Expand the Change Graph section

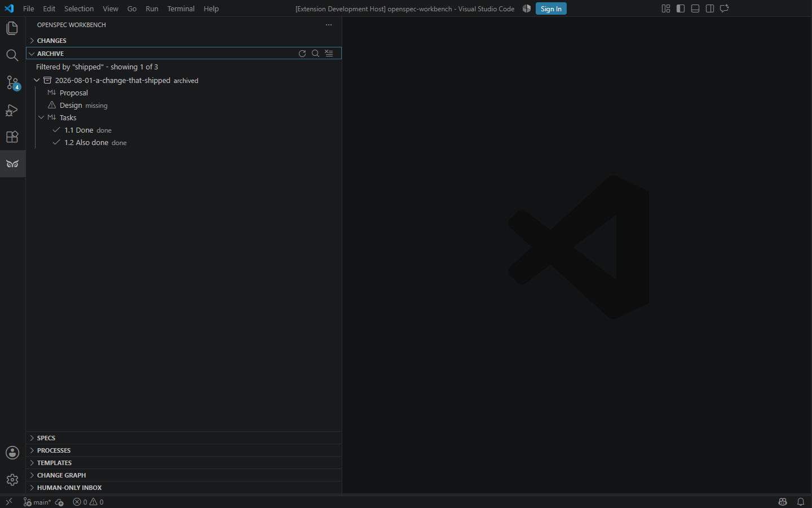point(184,475)
